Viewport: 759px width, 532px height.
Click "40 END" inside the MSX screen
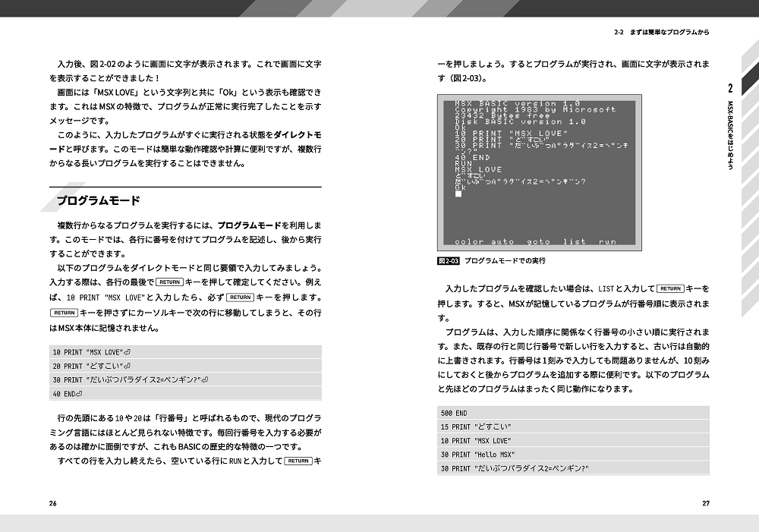coord(472,157)
